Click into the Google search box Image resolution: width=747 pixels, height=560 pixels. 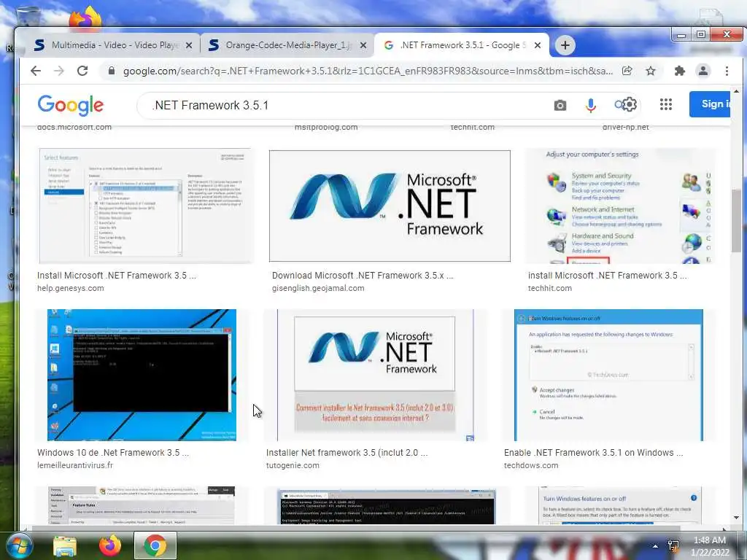coord(348,105)
